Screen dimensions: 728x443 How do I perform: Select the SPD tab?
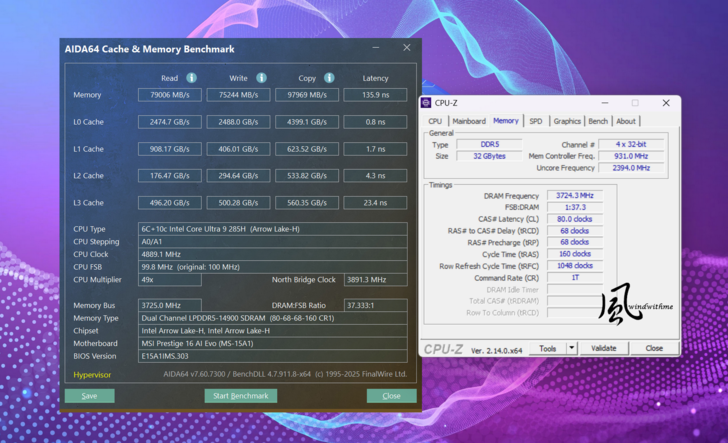click(536, 121)
